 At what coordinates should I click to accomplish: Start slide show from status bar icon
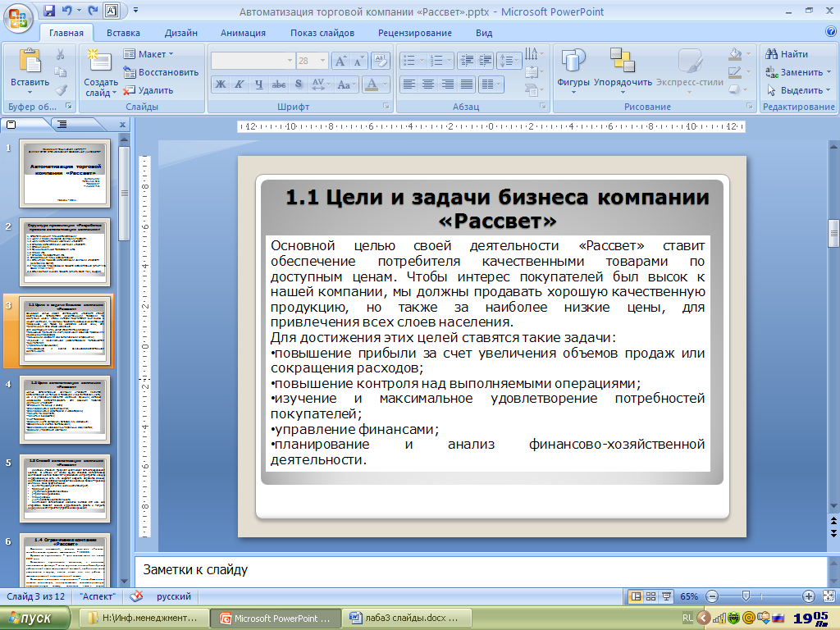click(x=666, y=596)
